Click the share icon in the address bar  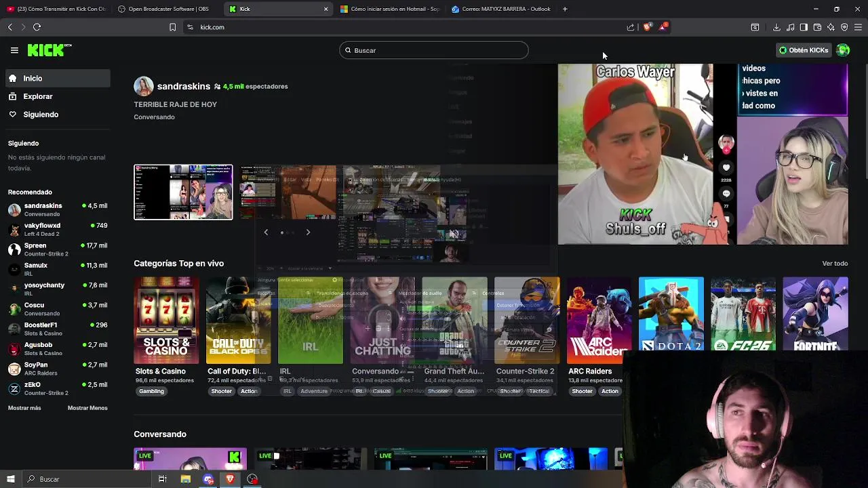631,27
